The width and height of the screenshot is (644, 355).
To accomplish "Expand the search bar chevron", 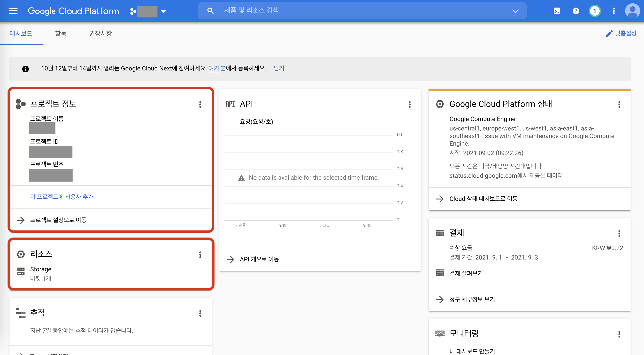I will coord(515,11).
